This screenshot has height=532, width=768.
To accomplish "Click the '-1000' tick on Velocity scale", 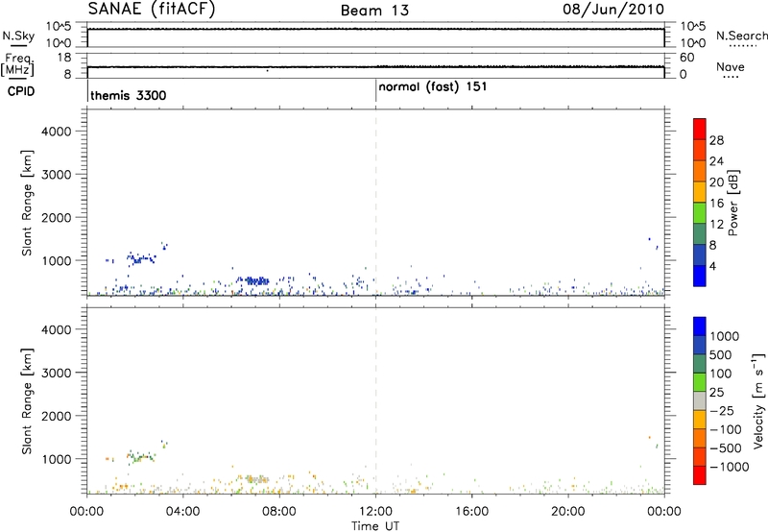I will click(x=729, y=467).
